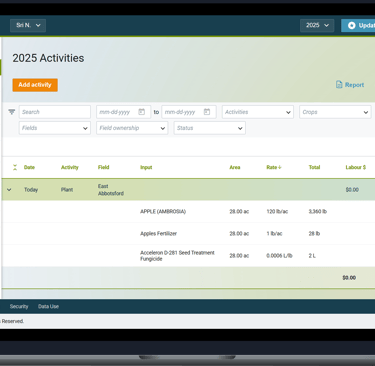Click the 2 L total value
This screenshot has height=366, width=375.
tap(312, 256)
